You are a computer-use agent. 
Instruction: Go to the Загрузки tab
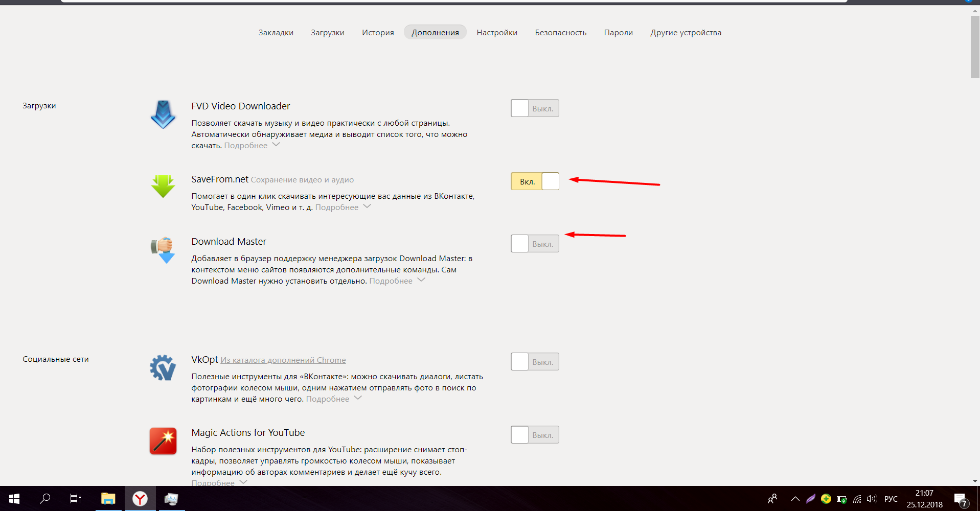tap(328, 32)
